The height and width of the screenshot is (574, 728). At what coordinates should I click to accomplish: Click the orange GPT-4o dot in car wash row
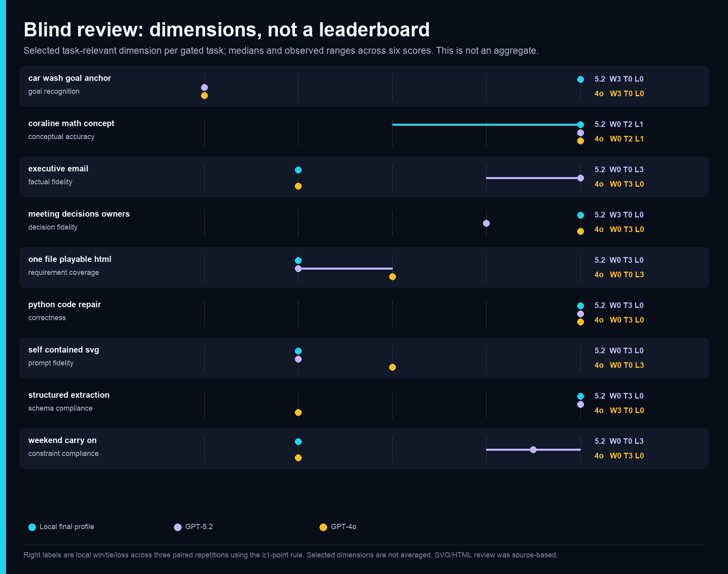(204, 95)
